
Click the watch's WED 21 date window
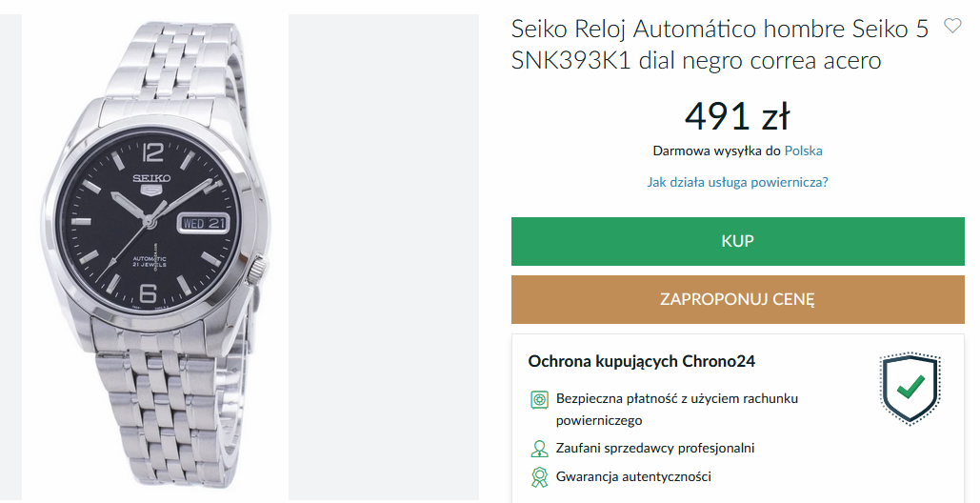pyautogui.click(x=203, y=222)
